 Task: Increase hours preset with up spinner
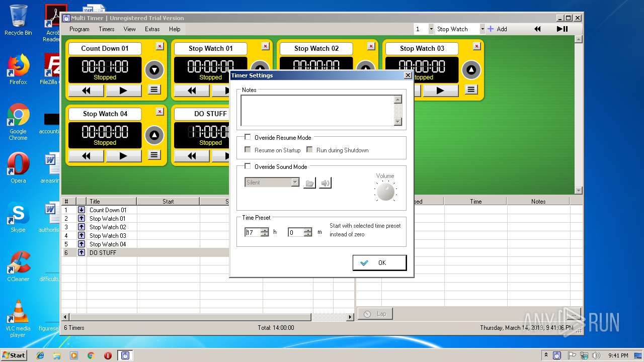click(x=265, y=230)
